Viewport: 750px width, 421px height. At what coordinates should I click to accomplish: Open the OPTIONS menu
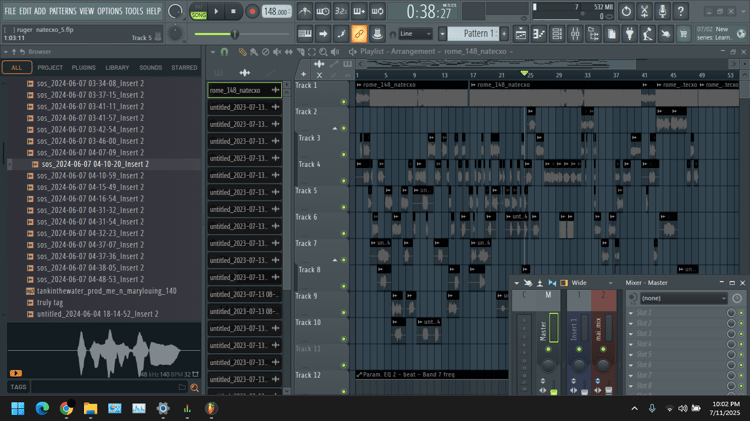(110, 11)
